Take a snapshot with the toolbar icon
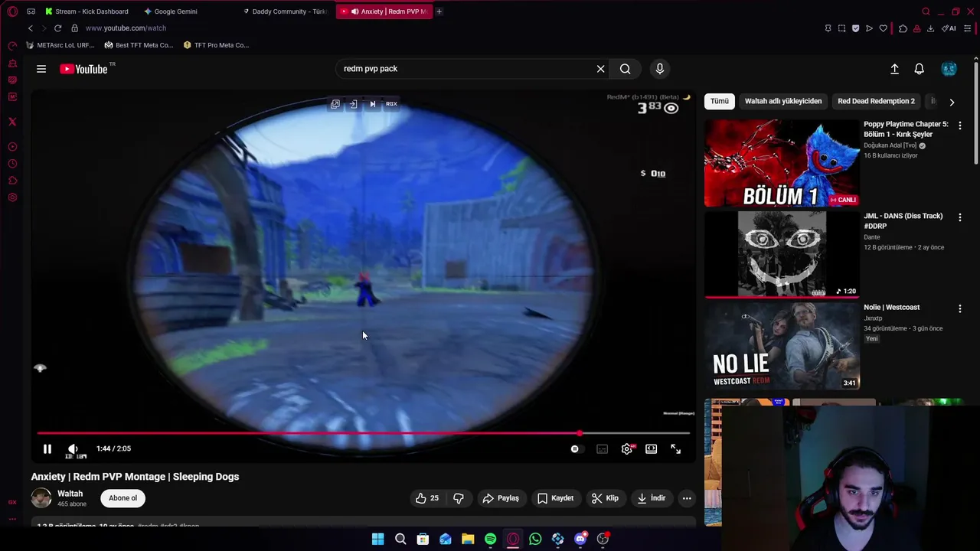The height and width of the screenshot is (551, 980). 841,28
